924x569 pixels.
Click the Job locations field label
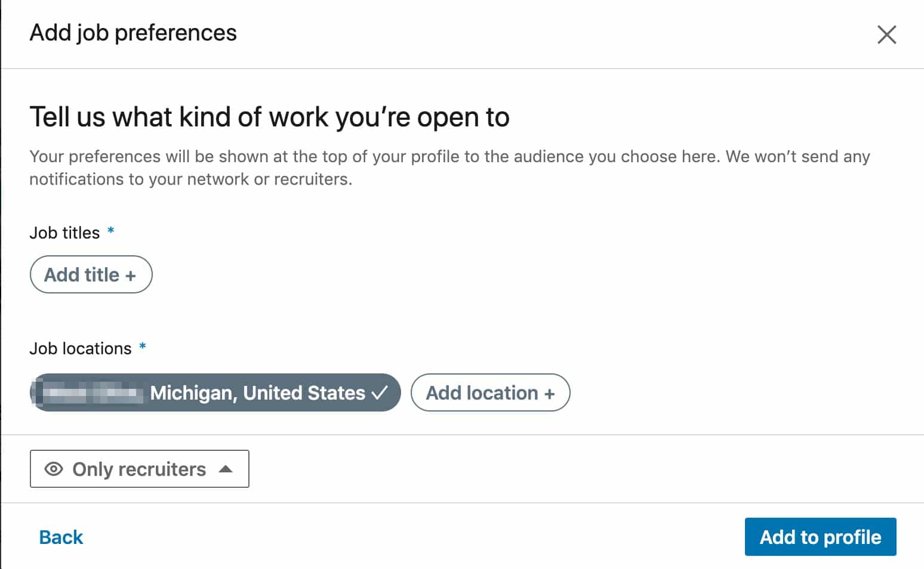pyautogui.click(x=81, y=348)
